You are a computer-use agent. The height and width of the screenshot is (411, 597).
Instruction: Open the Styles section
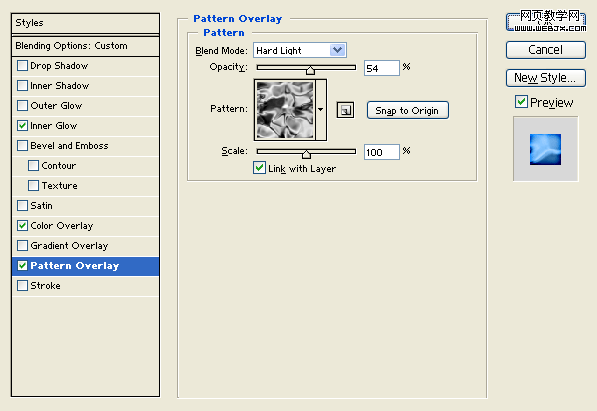tap(85, 23)
